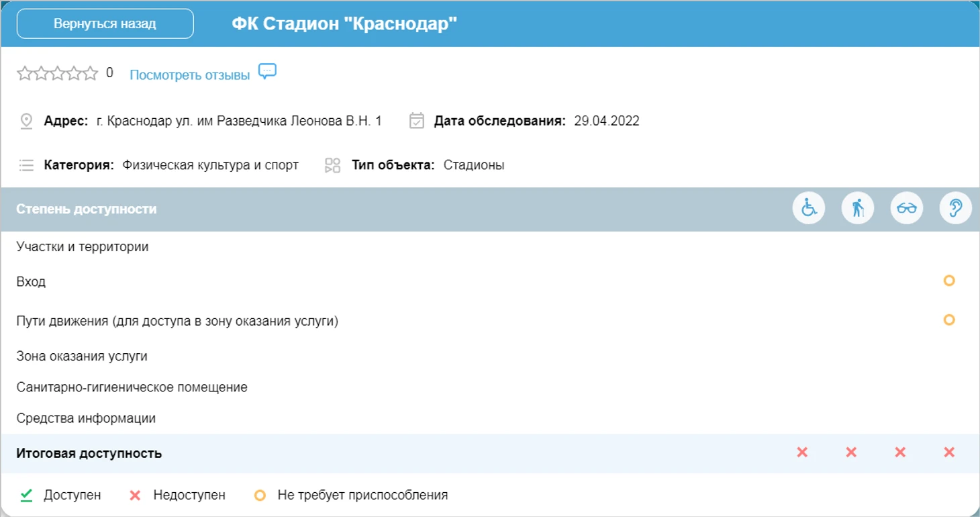Click the reviews speech bubble icon

point(268,71)
